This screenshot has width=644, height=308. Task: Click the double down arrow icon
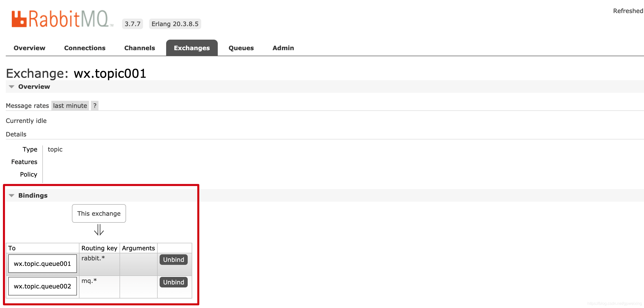99,230
